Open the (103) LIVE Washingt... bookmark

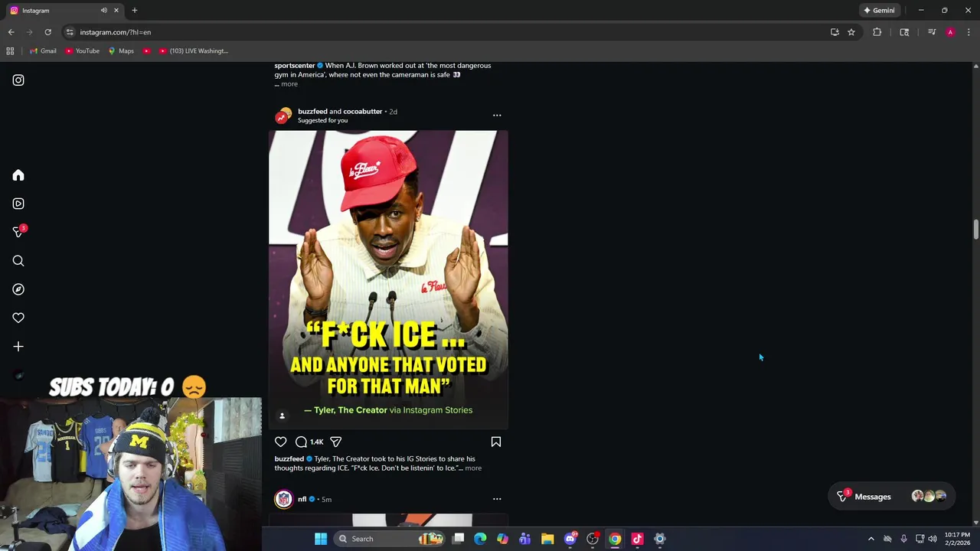[x=194, y=51]
